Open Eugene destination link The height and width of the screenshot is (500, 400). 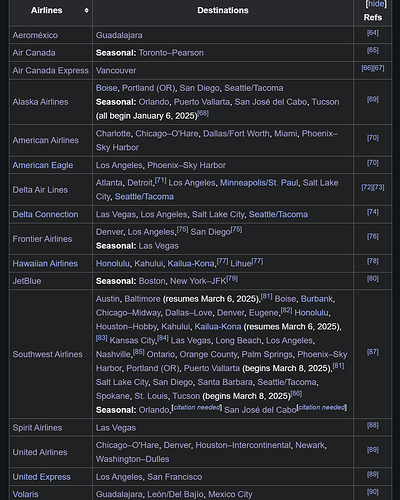pyautogui.click(x=264, y=313)
